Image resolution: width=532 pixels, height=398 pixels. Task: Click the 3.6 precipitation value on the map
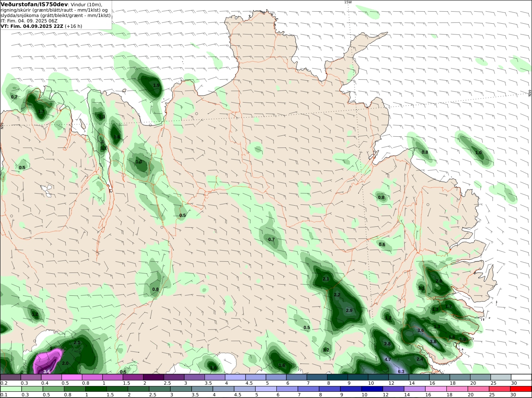coord(421,330)
